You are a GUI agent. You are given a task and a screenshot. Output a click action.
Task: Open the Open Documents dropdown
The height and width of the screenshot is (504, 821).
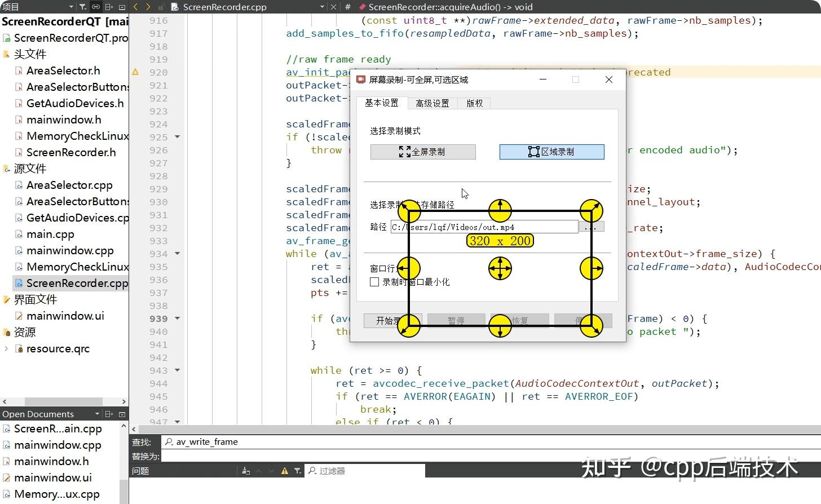click(97, 413)
